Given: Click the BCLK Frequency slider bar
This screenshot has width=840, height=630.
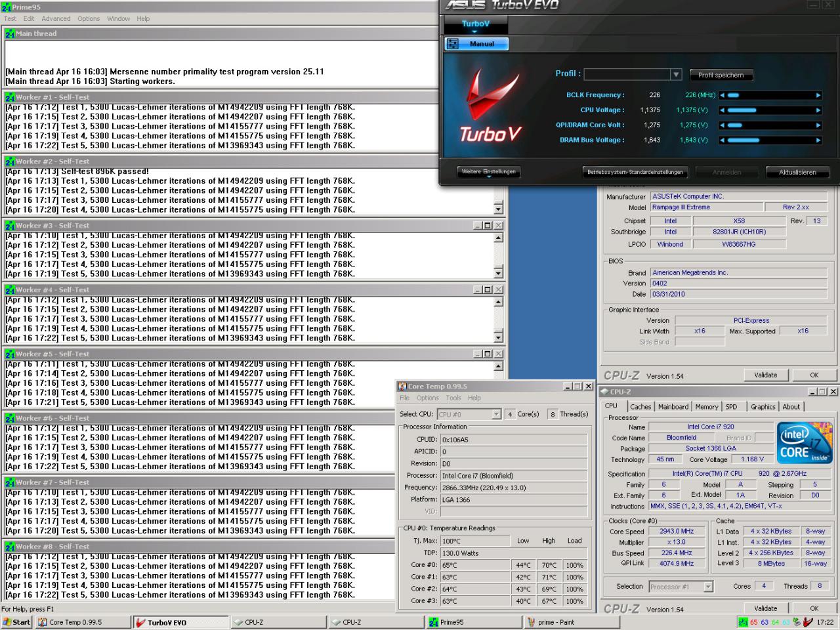Looking at the screenshot, I should click(770, 95).
